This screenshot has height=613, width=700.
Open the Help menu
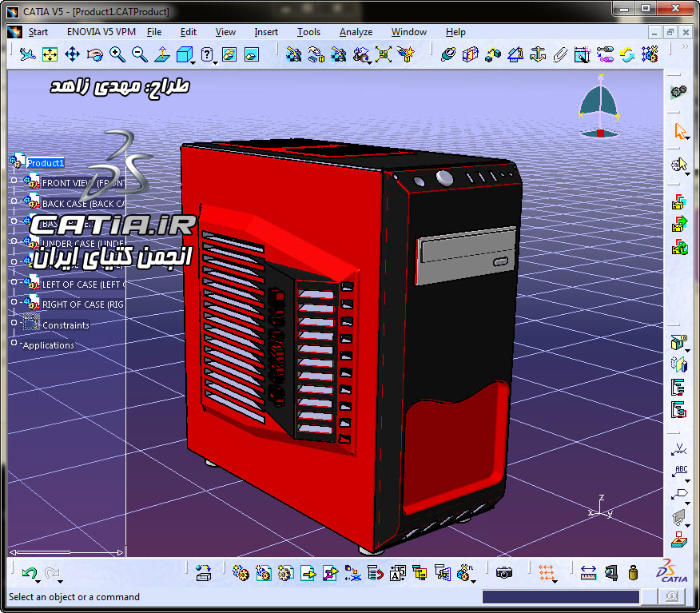click(x=455, y=32)
